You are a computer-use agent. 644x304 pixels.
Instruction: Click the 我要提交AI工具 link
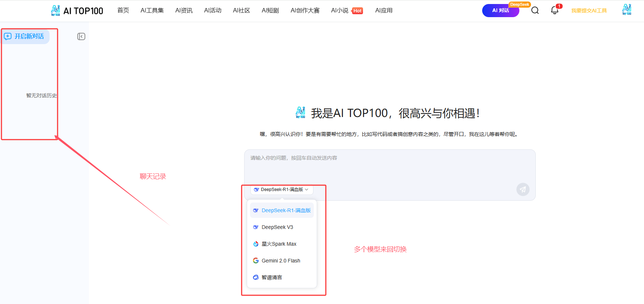[589, 11]
